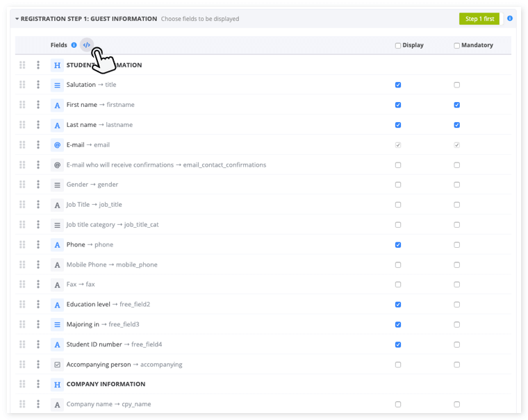Open the three-dot menu for Phone row
The image size is (528, 420).
38,244
